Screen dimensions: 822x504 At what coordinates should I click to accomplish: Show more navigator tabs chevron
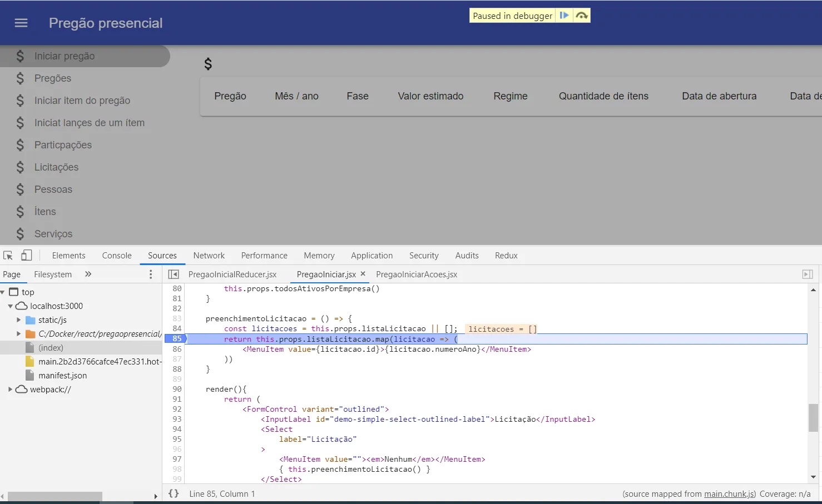click(x=88, y=275)
